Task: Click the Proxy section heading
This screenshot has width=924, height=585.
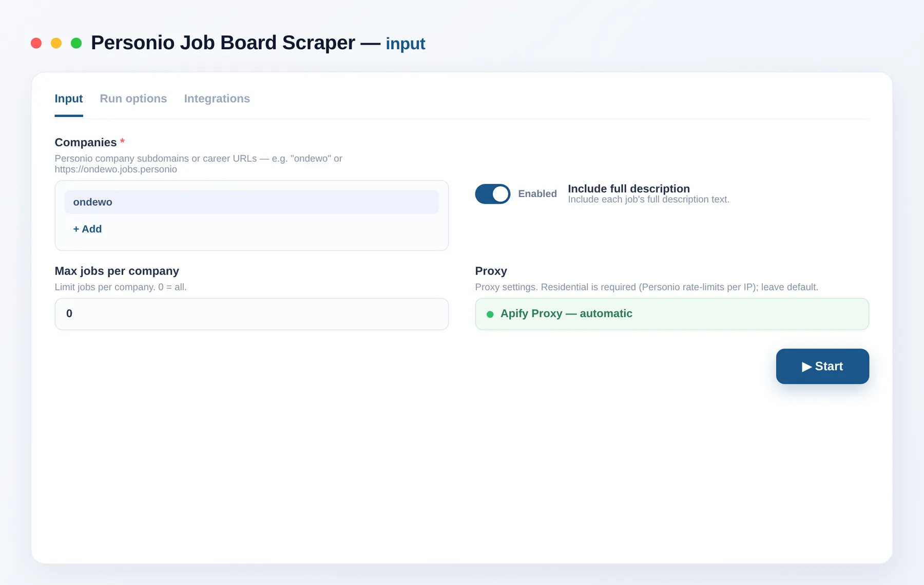Action: (491, 271)
